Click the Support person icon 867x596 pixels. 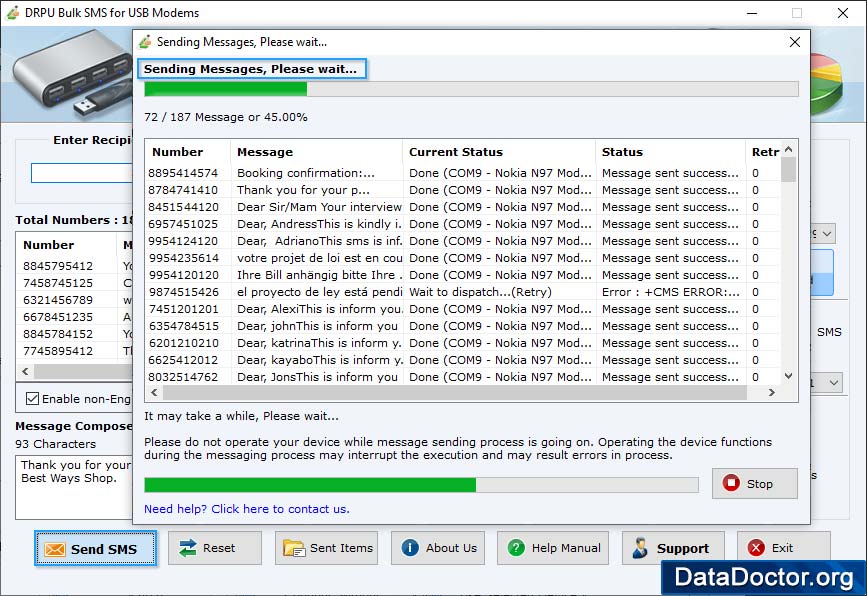[x=640, y=548]
